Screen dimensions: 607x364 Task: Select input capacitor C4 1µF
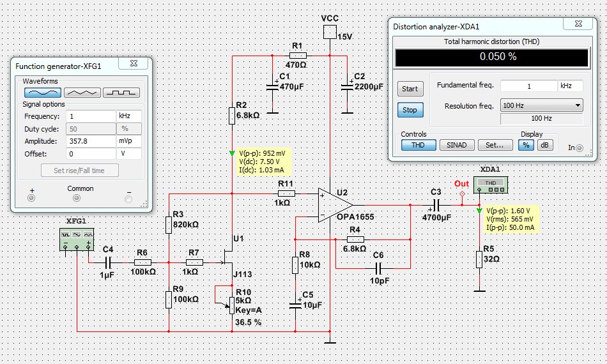pyautogui.click(x=109, y=262)
